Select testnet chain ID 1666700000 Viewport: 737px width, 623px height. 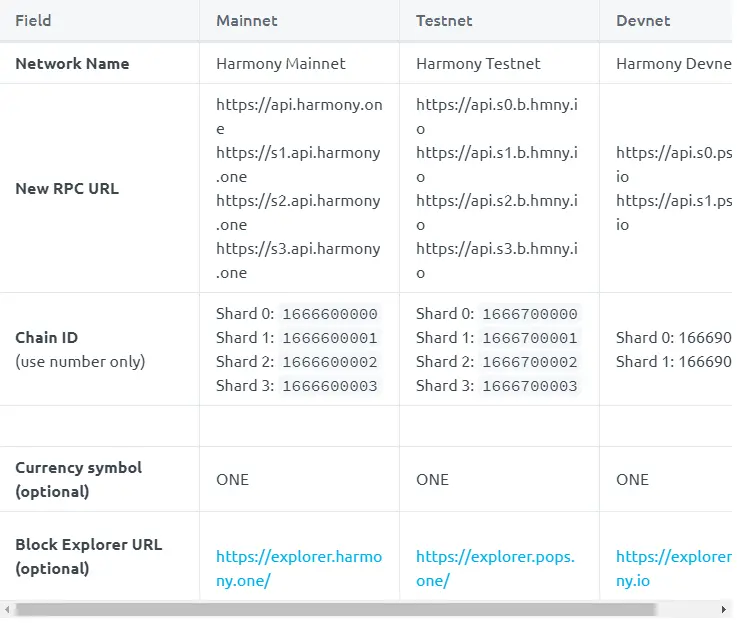tap(530, 314)
